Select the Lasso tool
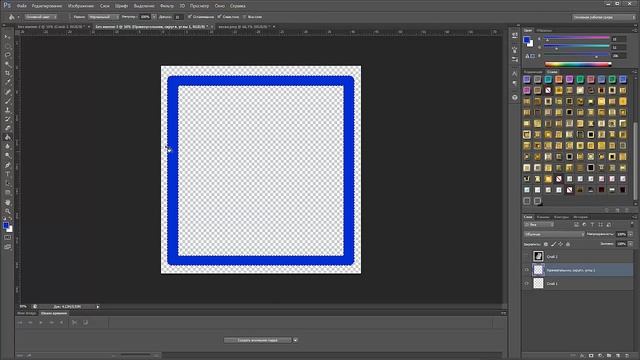 point(7,55)
